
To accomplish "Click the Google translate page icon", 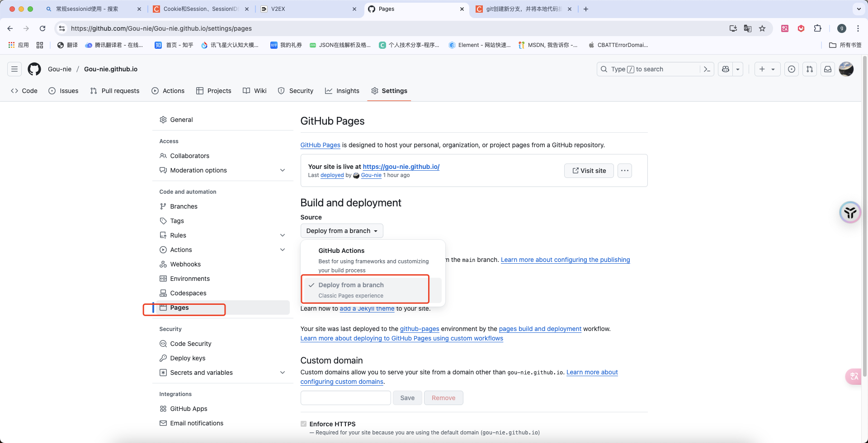I will (x=748, y=28).
